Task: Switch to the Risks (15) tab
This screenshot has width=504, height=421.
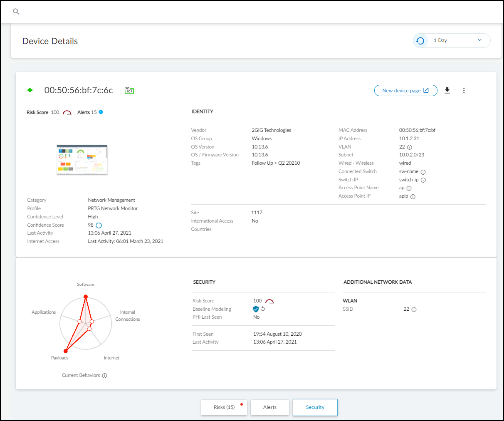Action: [224, 407]
